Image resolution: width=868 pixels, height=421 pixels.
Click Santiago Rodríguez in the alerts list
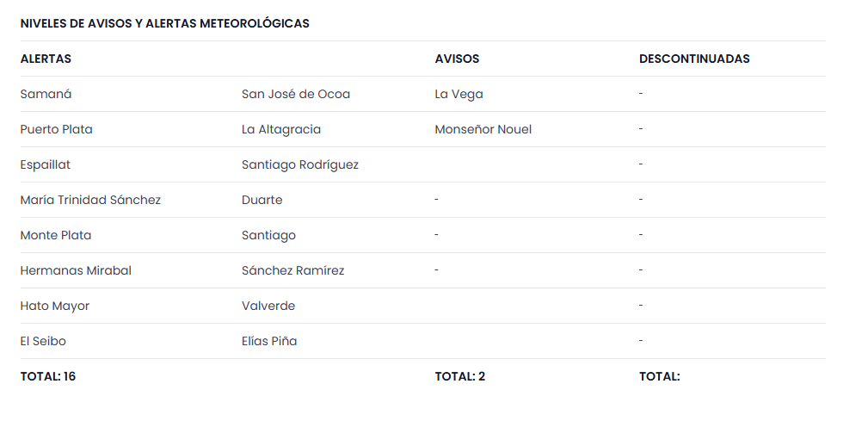(x=300, y=164)
